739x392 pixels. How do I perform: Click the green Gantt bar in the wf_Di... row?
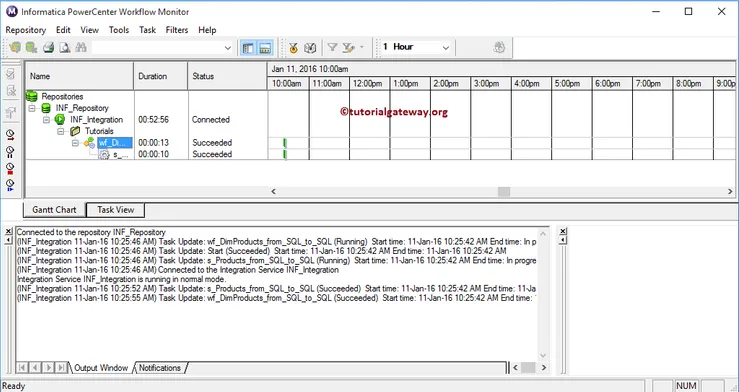tap(285, 143)
